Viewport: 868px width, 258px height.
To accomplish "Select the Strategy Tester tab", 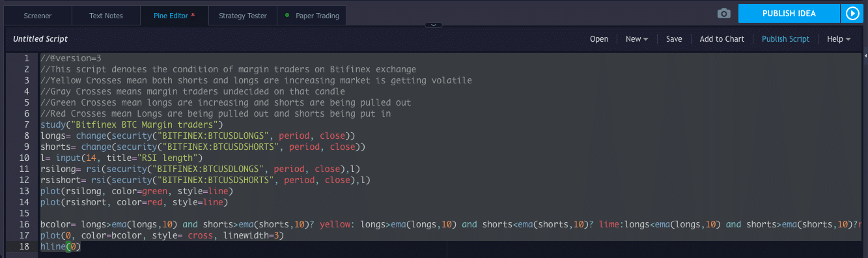I will click(x=242, y=16).
